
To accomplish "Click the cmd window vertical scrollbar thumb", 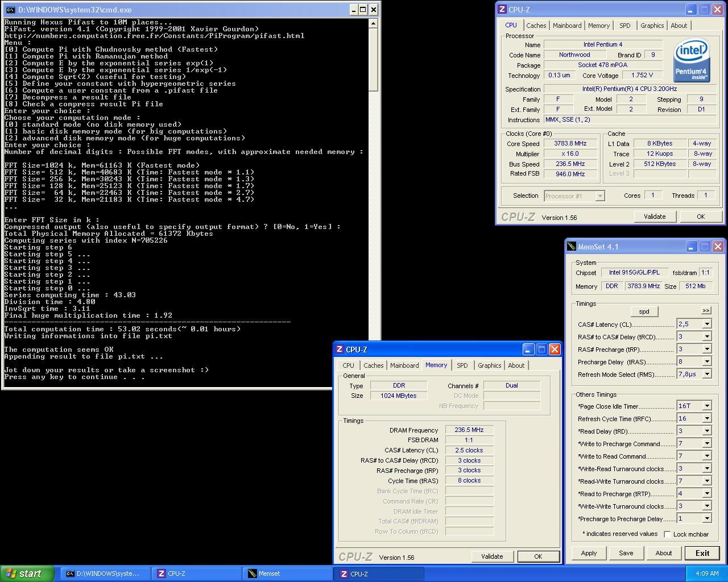I will [x=373, y=60].
